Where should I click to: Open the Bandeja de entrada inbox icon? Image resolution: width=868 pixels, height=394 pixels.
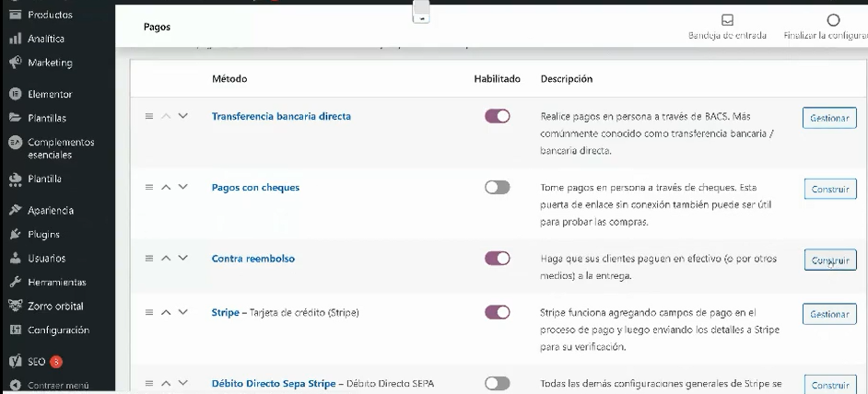point(727,20)
